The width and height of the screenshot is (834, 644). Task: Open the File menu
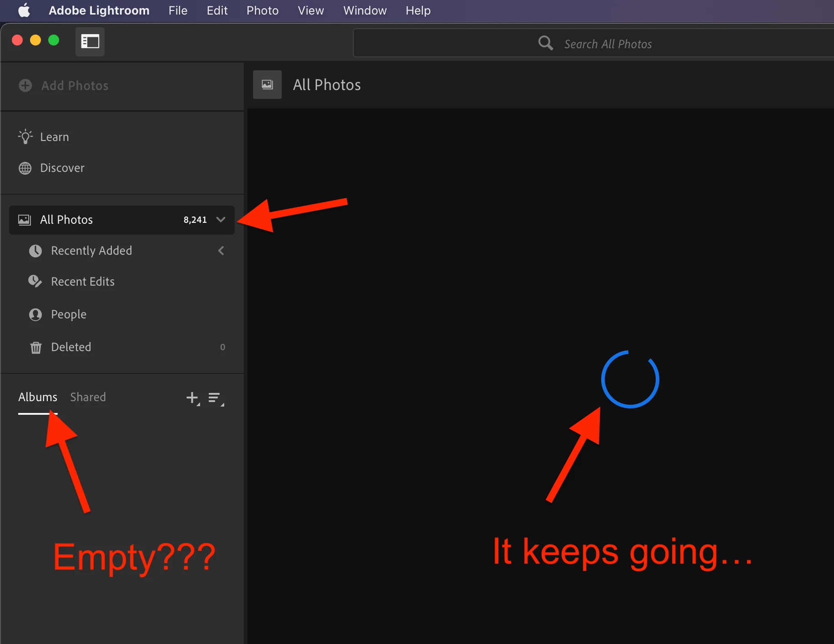tap(178, 10)
